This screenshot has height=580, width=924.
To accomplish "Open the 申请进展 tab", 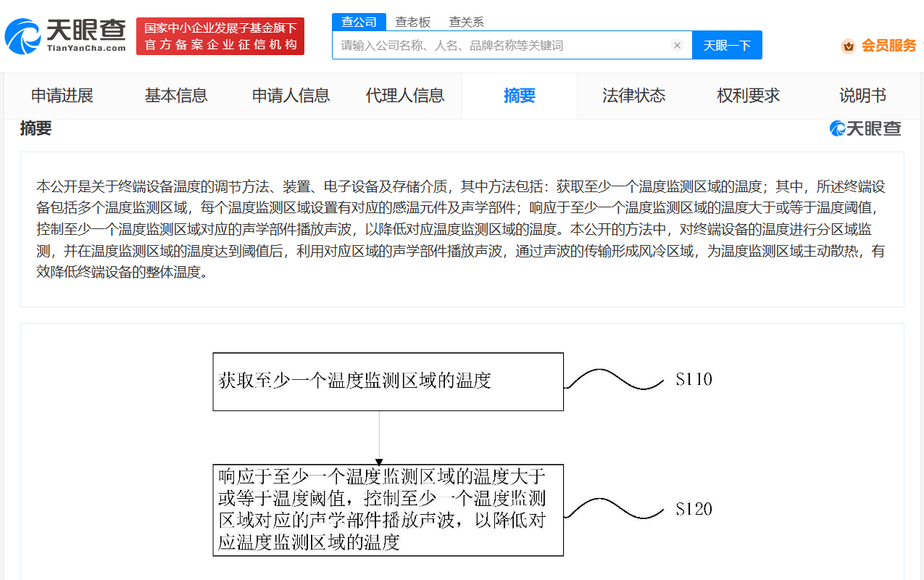I will (x=62, y=96).
